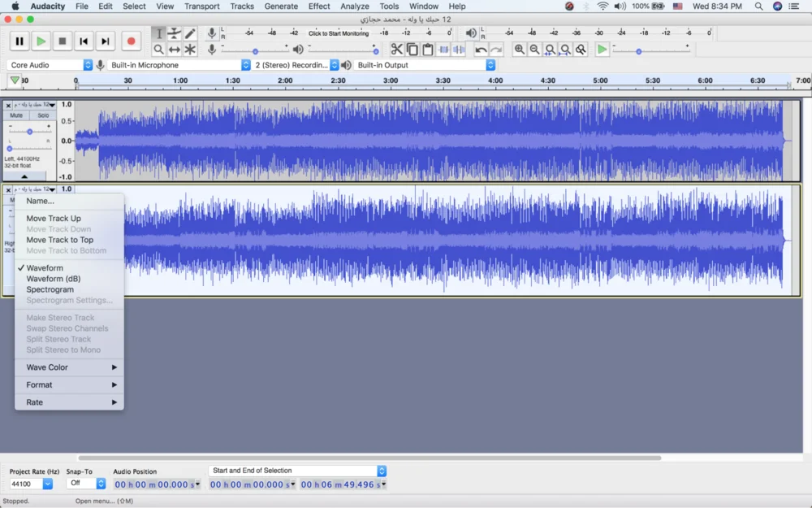Viewport: 812px width, 508px height.
Task: Select the Envelope tool
Action: pyautogui.click(x=175, y=33)
